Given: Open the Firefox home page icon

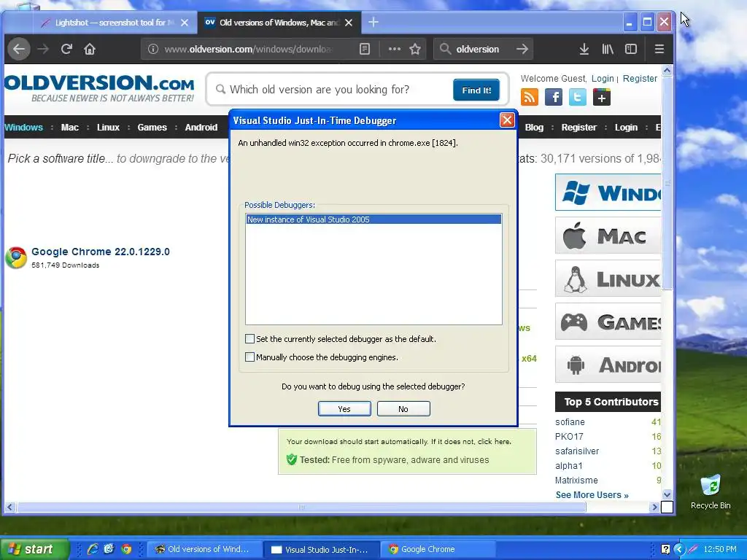Looking at the screenshot, I should [x=90, y=49].
